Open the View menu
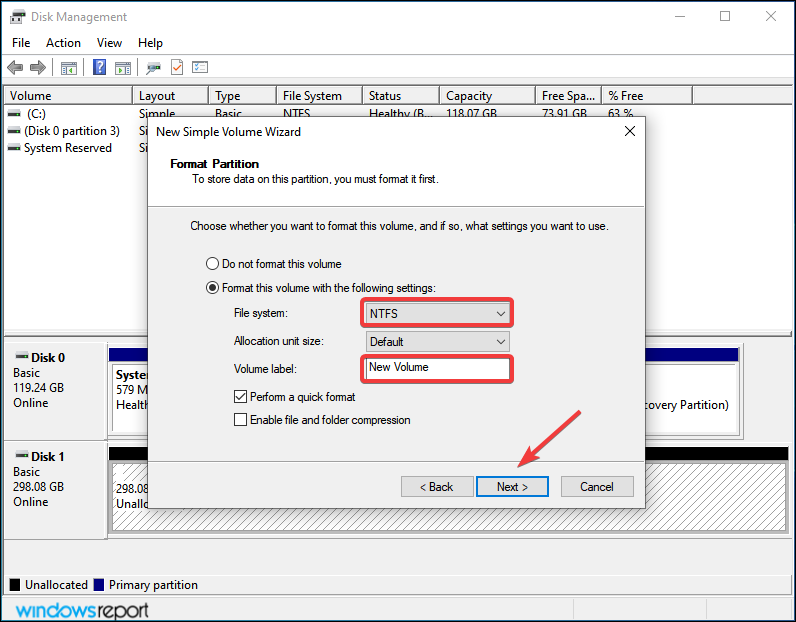The image size is (796, 622). click(x=109, y=43)
